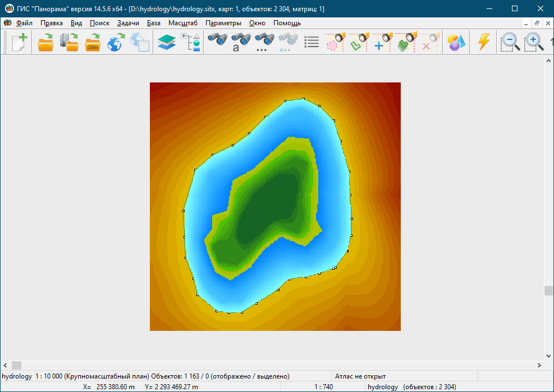Open the object list icon
Screen dimensions: 554x392
tap(312, 43)
